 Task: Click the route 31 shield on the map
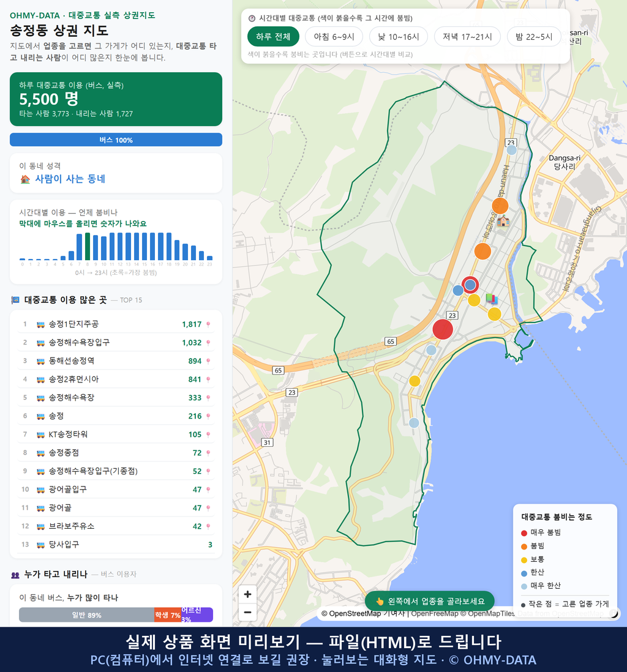[267, 442]
